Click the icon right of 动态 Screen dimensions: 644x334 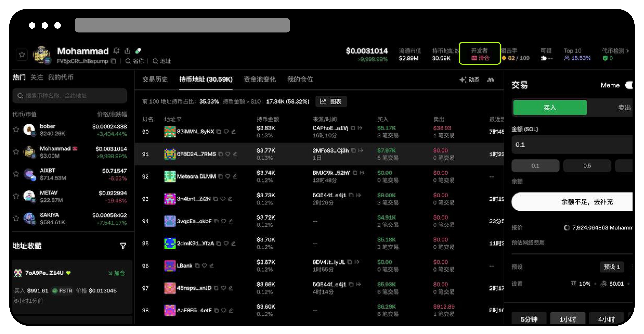pyautogui.click(x=491, y=80)
